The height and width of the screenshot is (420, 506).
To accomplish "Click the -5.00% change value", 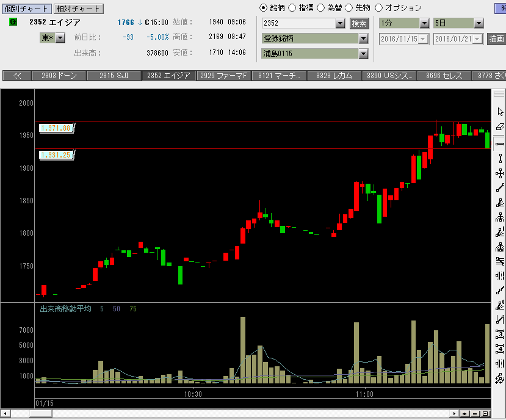I will (x=157, y=37).
